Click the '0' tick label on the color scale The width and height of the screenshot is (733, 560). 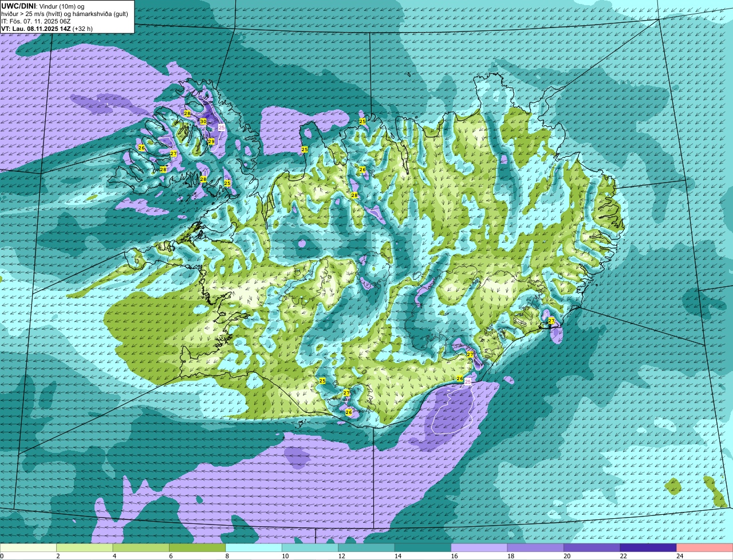[2, 556]
